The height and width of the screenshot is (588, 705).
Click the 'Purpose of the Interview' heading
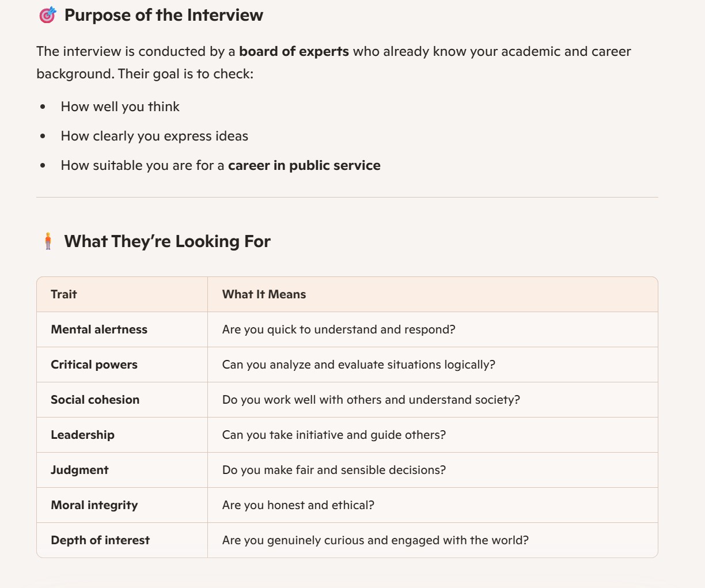click(164, 15)
